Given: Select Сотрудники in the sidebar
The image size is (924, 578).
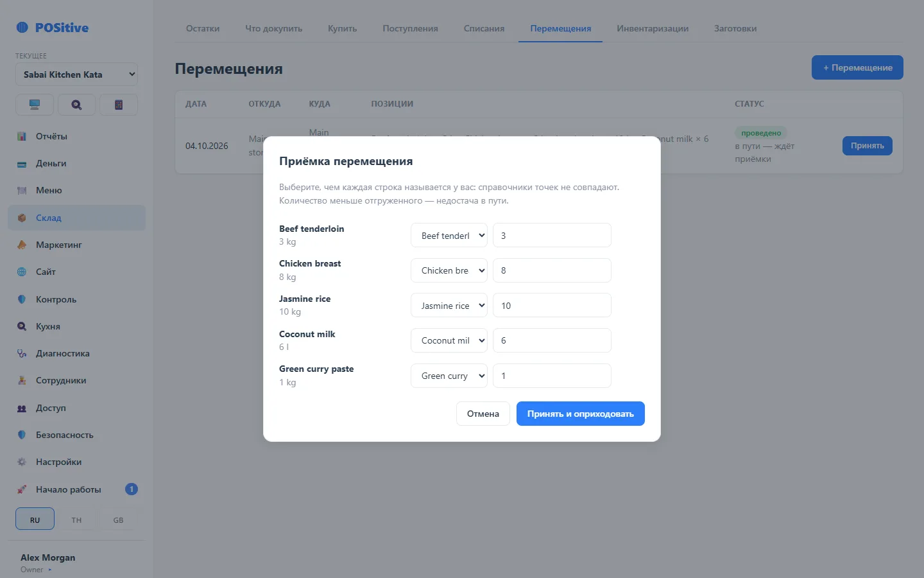Looking at the screenshot, I should (76, 380).
